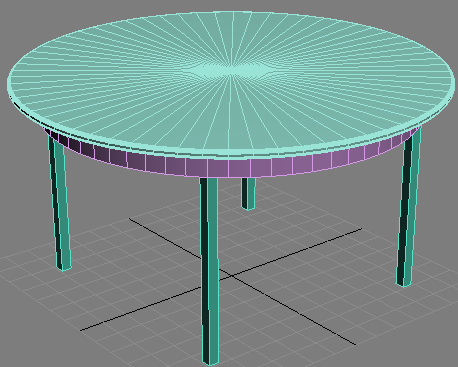458x367 pixels.
Task: Click the left end of the long black axis line
Action: (x=81, y=330)
